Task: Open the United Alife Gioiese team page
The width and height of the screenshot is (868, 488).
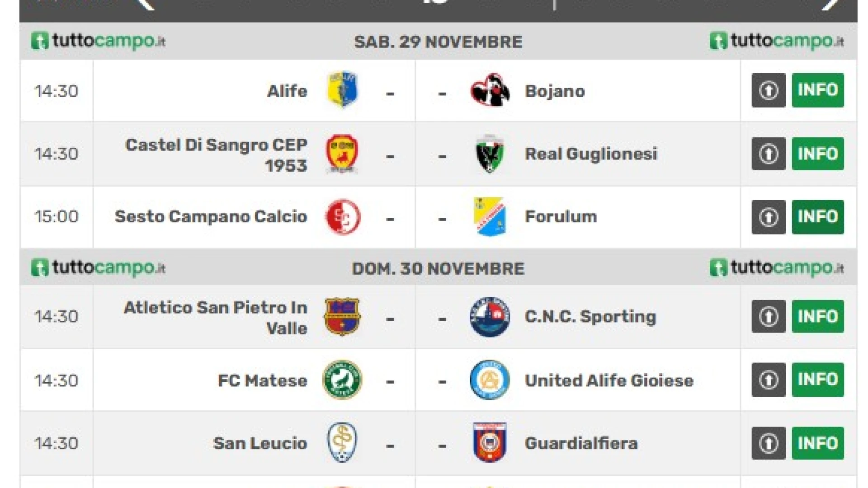Action: 609,380
